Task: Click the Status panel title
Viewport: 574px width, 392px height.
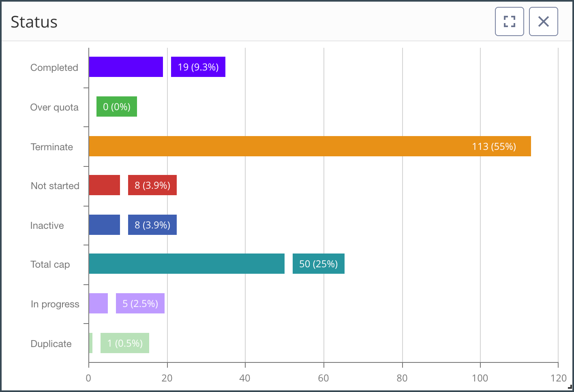Action: click(34, 22)
